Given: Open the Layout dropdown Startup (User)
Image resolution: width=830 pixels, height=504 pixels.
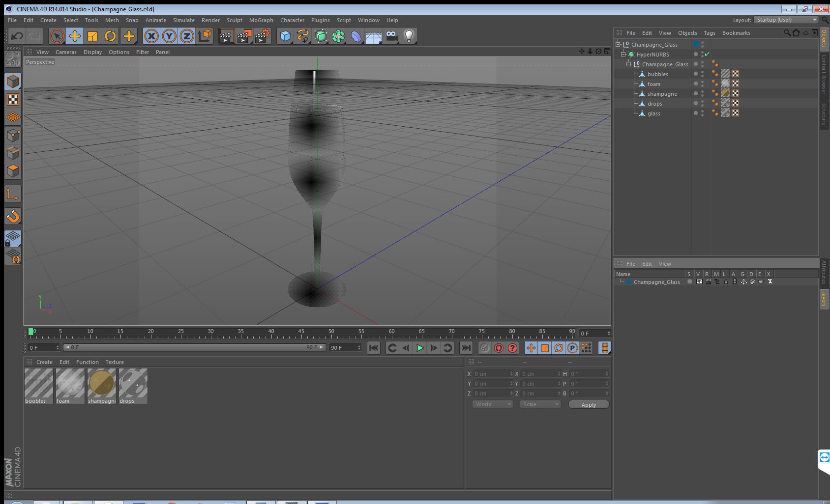Looking at the screenshot, I should tap(786, 20).
